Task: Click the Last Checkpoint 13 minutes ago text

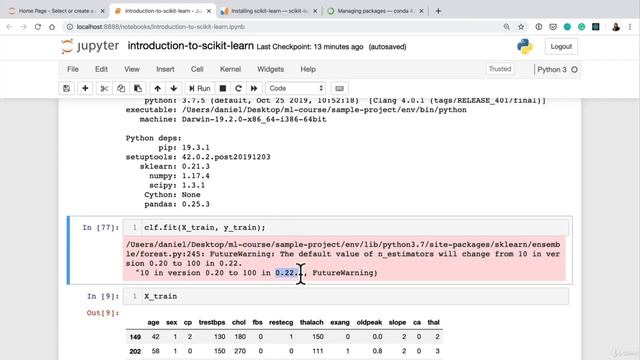Action: (x=310, y=47)
